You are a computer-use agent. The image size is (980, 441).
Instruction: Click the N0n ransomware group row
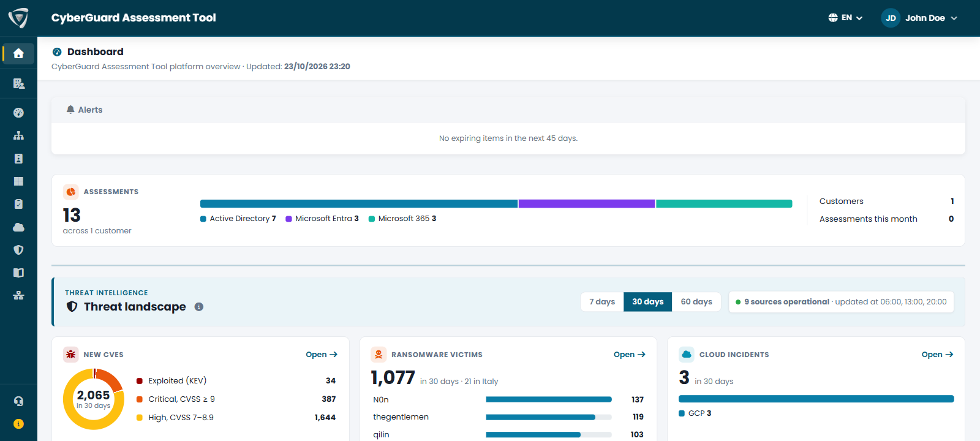click(x=508, y=399)
